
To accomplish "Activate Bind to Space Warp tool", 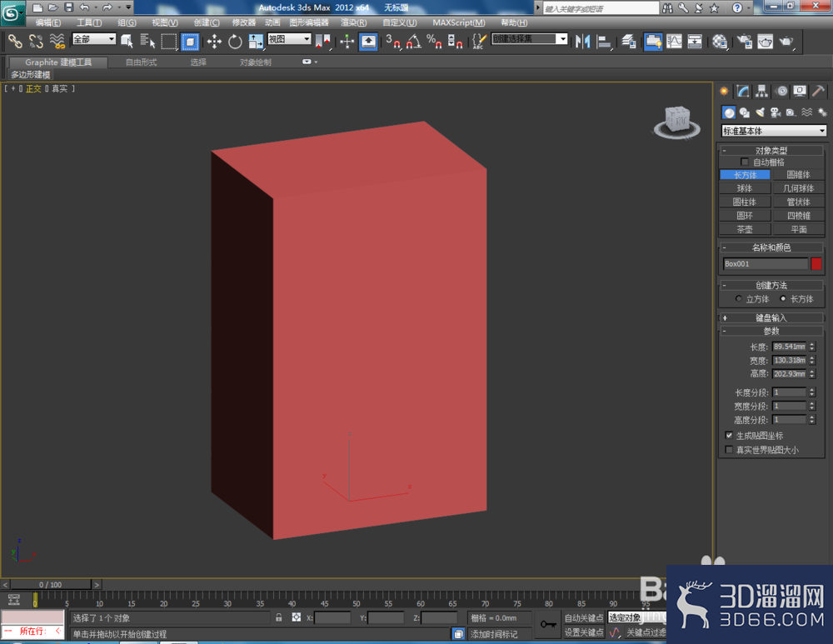I will tap(57, 42).
